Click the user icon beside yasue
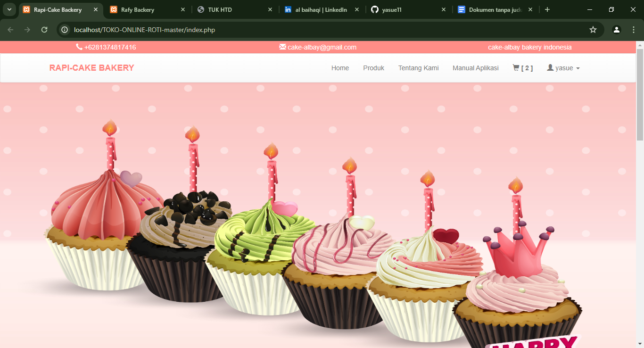Viewport: 644px width, 348px height. 550,68
